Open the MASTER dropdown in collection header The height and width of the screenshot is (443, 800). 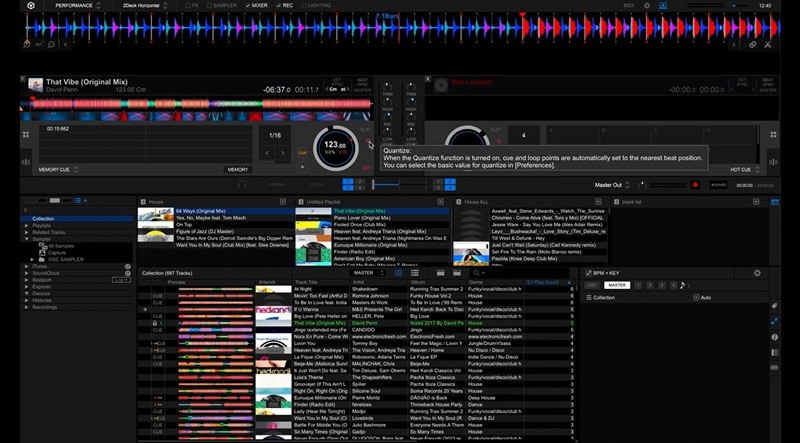coord(367,273)
